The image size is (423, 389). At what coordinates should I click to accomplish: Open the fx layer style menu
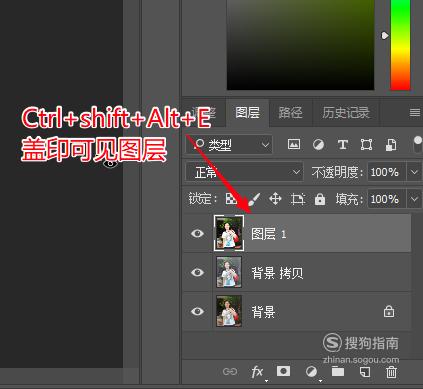click(257, 371)
